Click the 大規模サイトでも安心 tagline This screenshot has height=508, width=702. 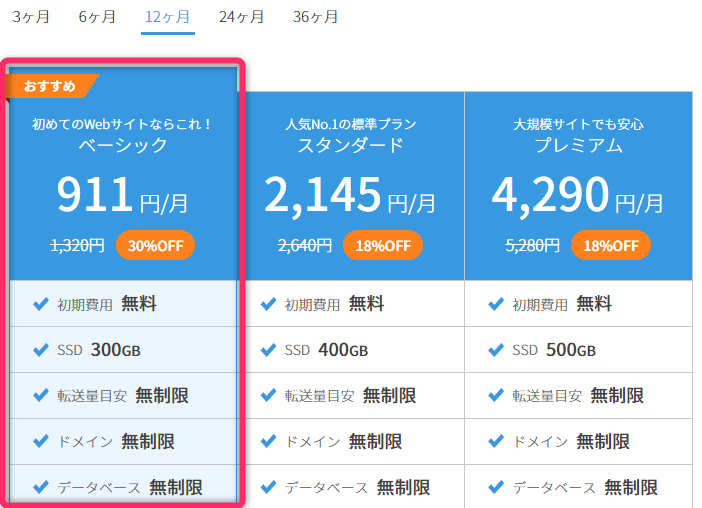pyautogui.click(x=578, y=124)
